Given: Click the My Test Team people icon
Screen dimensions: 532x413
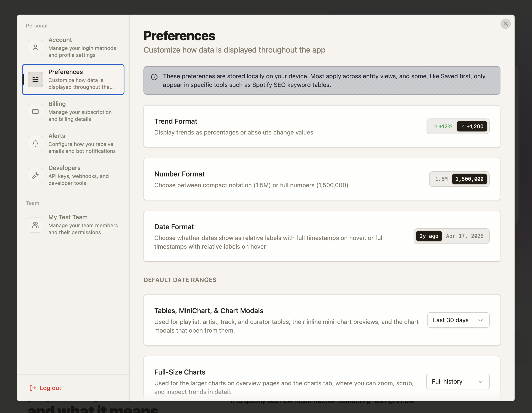Looking at the screenshot, I should [x=35, y=224].
